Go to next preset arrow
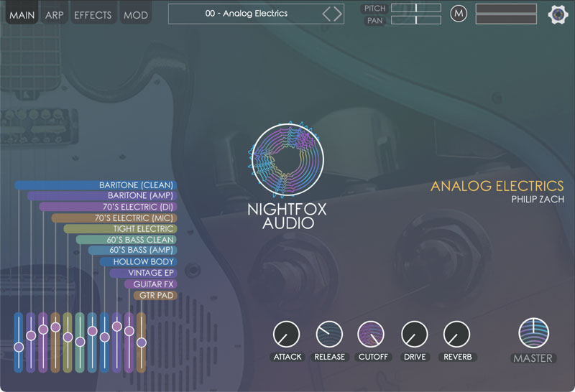This screenshot has height=392, width=575. 337,14
